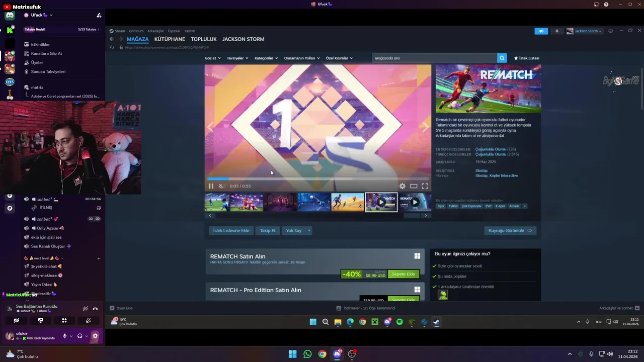Expand the Oynamanın Yolları dropdown
The height and width of the screenshot is (362, 644).
[x=302, y=58]
